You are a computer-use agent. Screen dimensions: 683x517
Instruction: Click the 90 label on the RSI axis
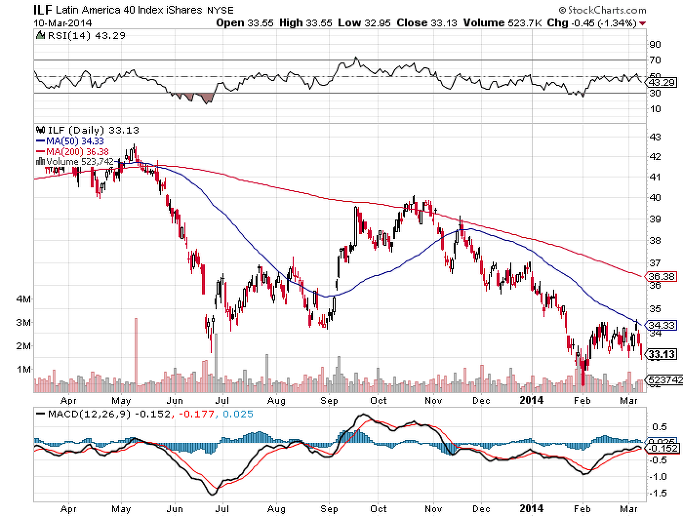[x=655, y=44]
